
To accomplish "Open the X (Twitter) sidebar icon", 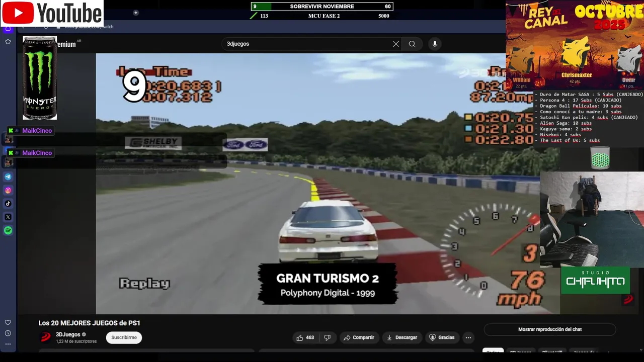I will click(x=8, y=217).
